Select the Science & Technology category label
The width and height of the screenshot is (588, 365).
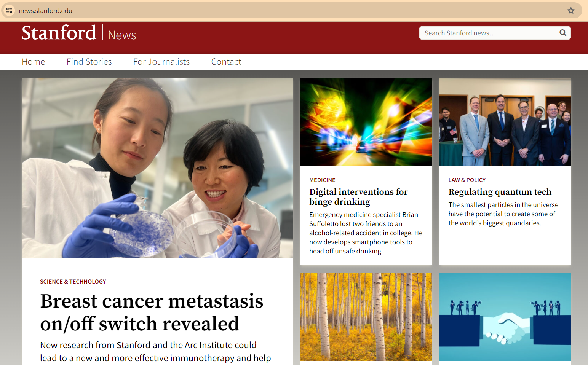[73, 282]
